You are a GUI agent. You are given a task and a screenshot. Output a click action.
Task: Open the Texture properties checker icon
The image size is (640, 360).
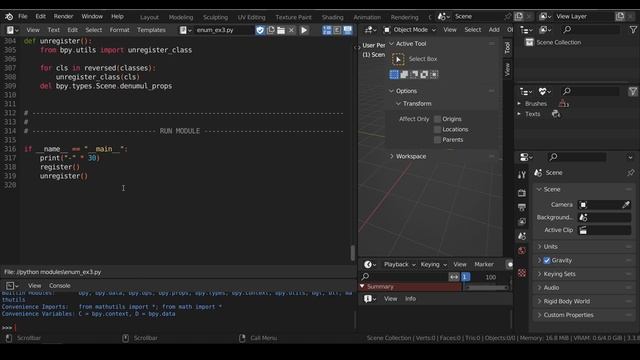pyautogui.click(x=522, y=273)
